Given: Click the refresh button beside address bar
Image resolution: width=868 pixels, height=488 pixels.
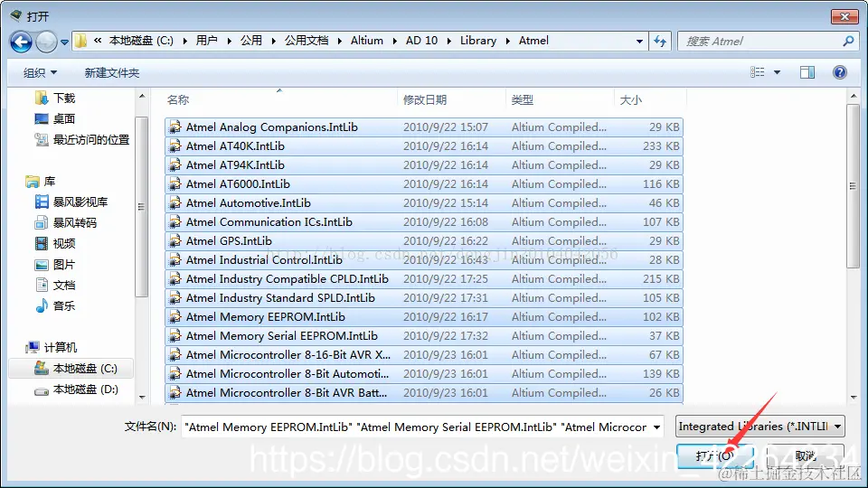Looking at the screenshot, I should 660,41.
